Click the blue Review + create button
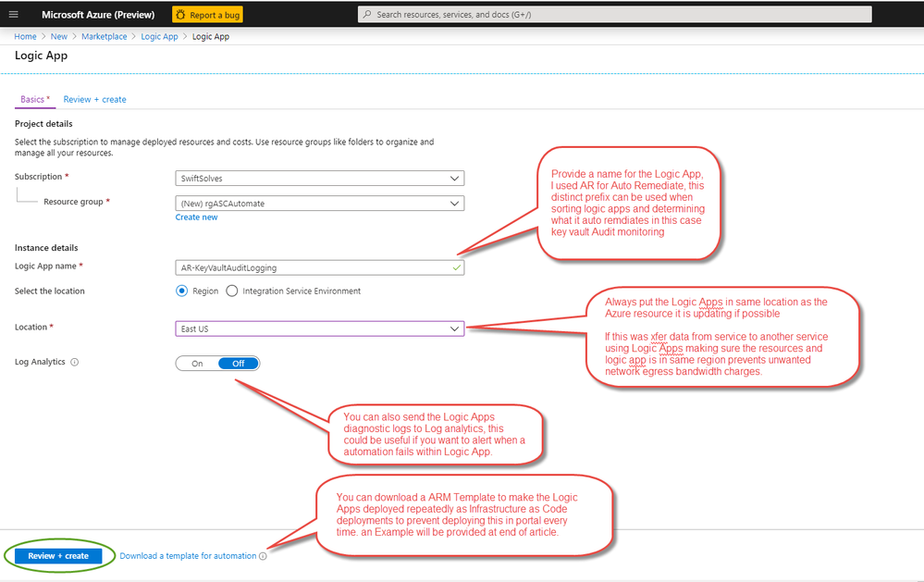The height and width of the screenshot is (582, 924). pos(58,556)
